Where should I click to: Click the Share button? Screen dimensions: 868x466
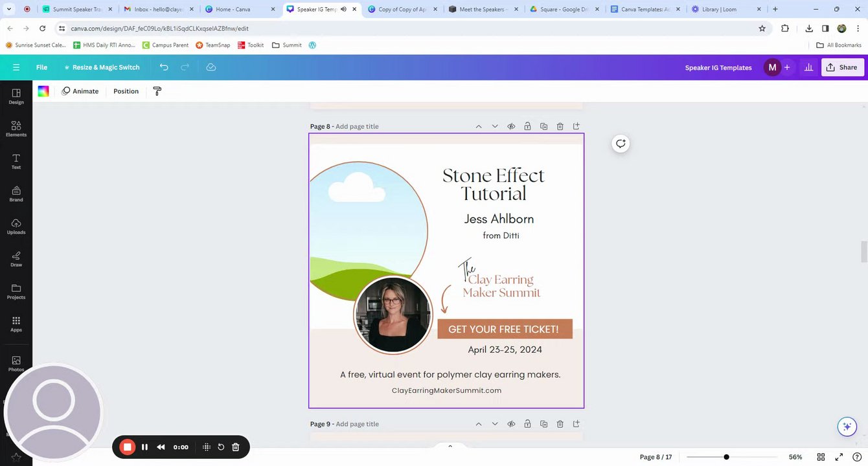pos(842,67)
